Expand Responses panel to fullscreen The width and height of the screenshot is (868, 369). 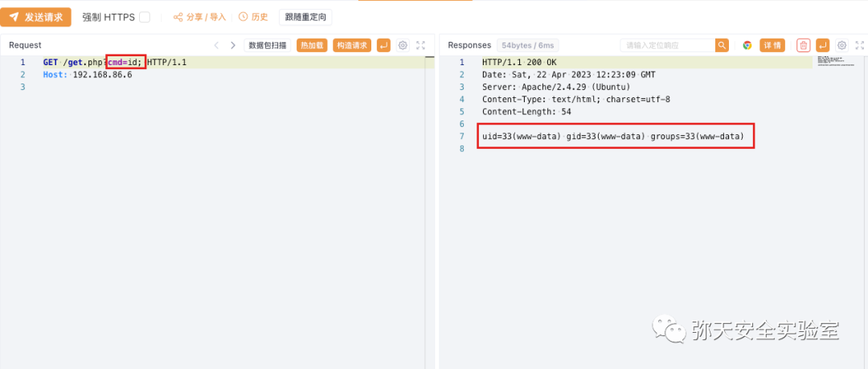click(x=859, y=46)
